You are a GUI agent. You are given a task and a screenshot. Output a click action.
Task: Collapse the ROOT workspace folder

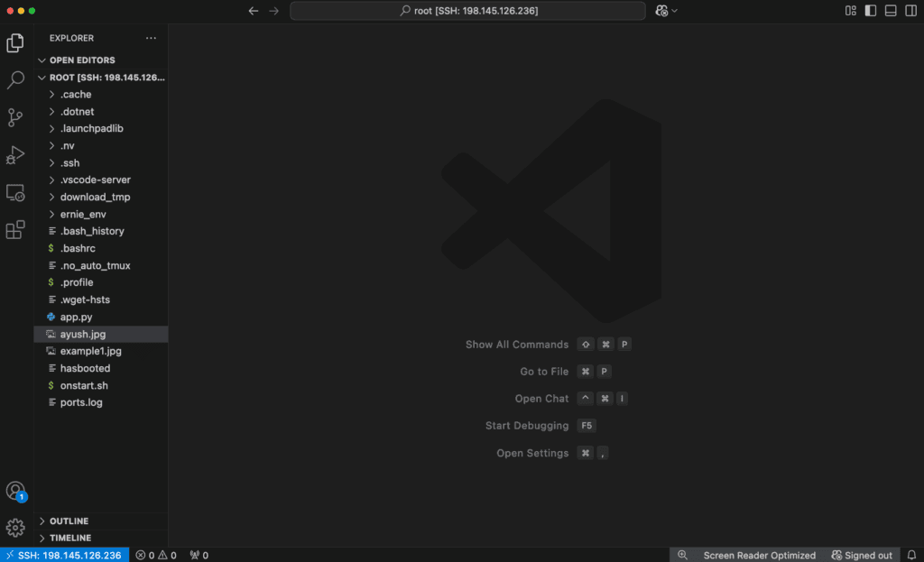[101, 78]
